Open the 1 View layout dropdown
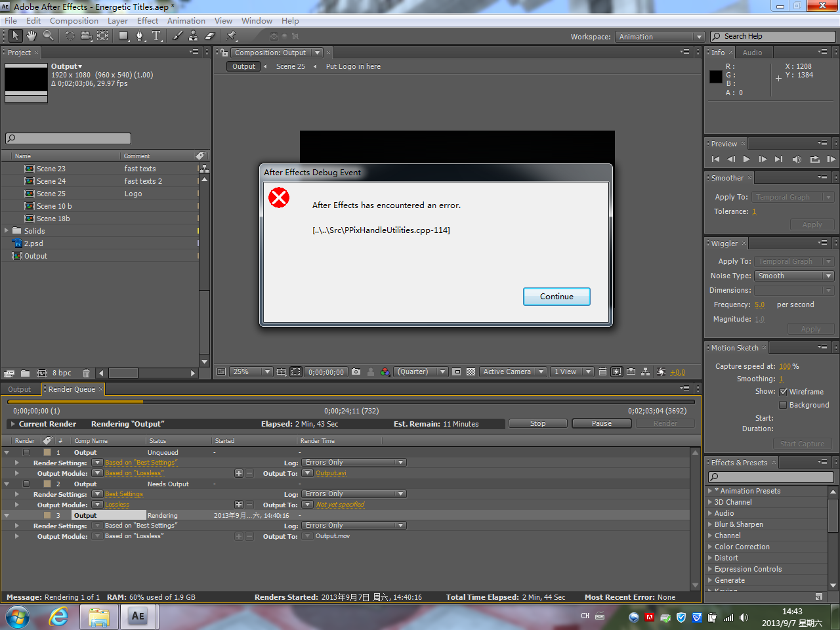The height and width of the screenshot is (630, 840). (572, 371)
